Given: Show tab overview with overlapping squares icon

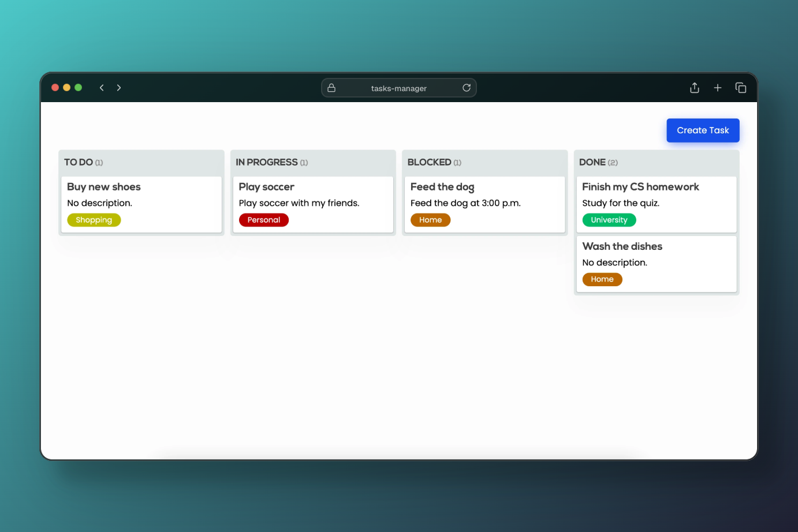Looking at the screenshot, I should tap(741, 88).
